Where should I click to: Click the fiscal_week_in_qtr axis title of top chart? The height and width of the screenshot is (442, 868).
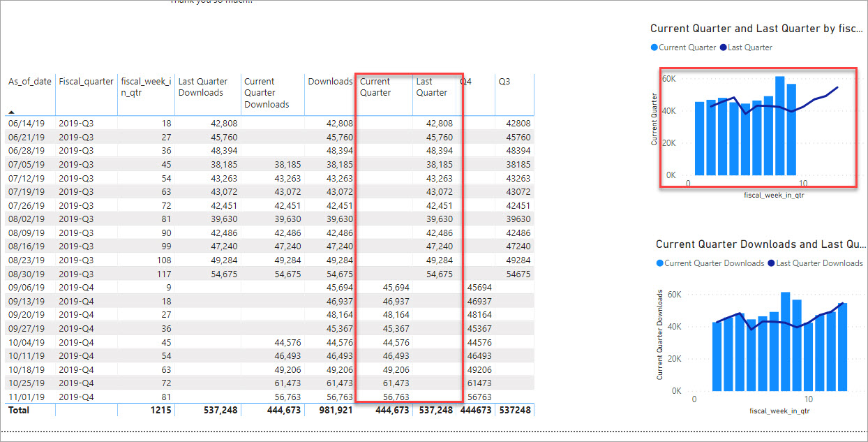tap(775, 196)
